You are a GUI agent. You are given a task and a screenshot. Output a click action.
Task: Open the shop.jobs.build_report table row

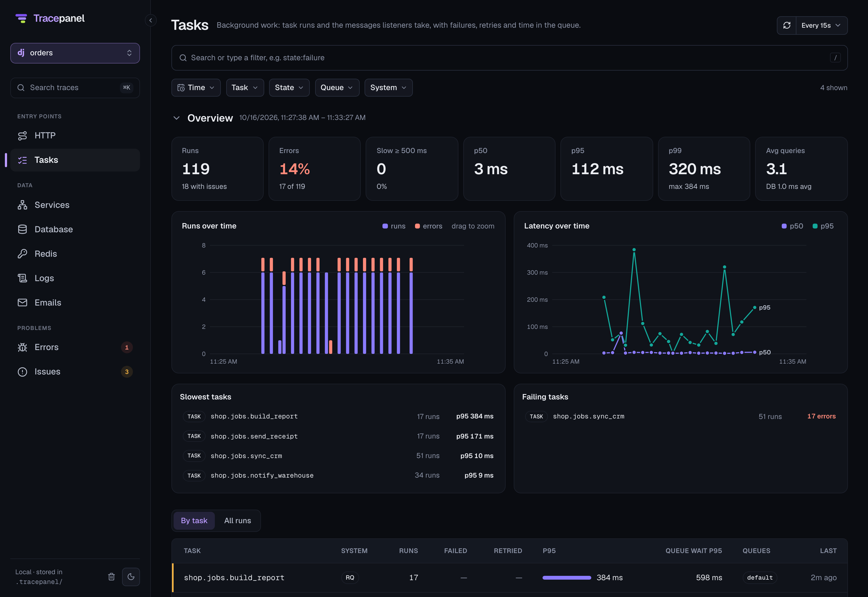click(x=509, y=577)
